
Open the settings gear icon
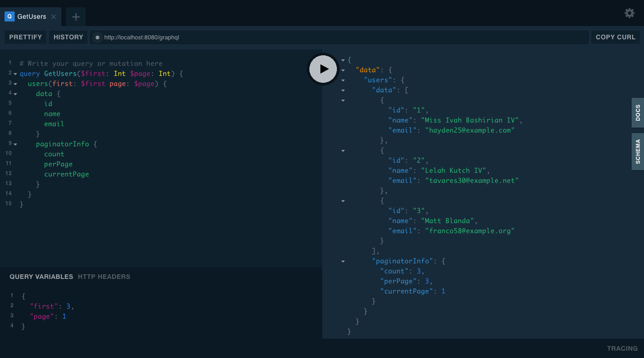(x=629, y=13)
